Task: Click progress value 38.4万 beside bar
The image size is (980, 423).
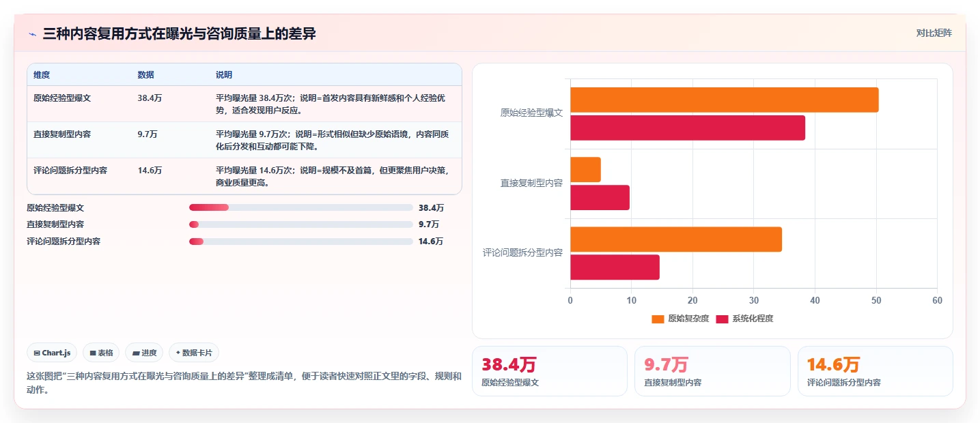Action: tap(431, 208)
